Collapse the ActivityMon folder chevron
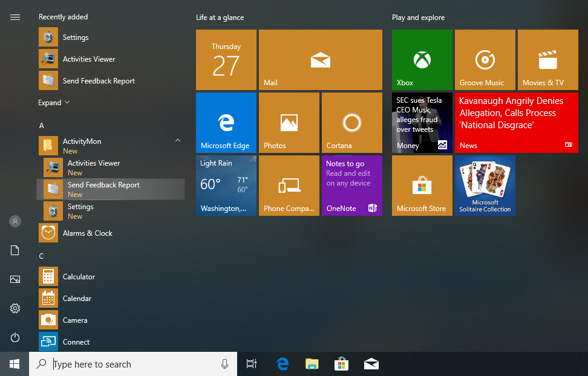The width and height of the screenshot is (588, 376). [178, 141]
